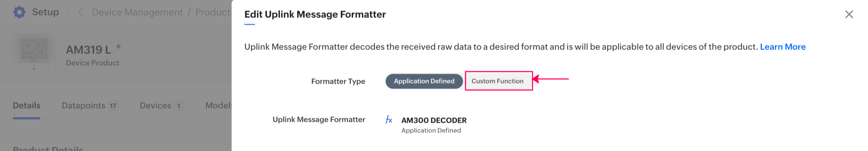Navigate to Device Management breadcrumb
Image resolution: width=868 pixels, height=151 pixels.
(137, 12)
